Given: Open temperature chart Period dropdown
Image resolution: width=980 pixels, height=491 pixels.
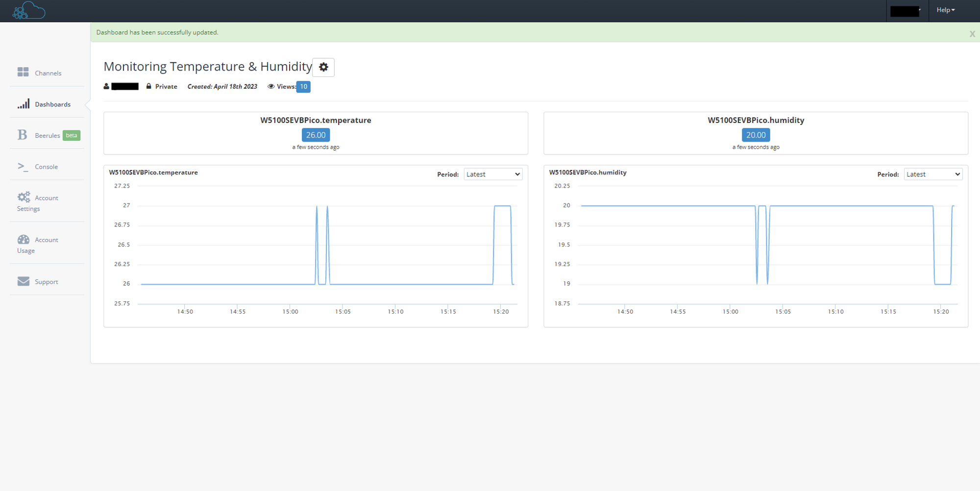Looking at the screenshot, I should point(493,174).
